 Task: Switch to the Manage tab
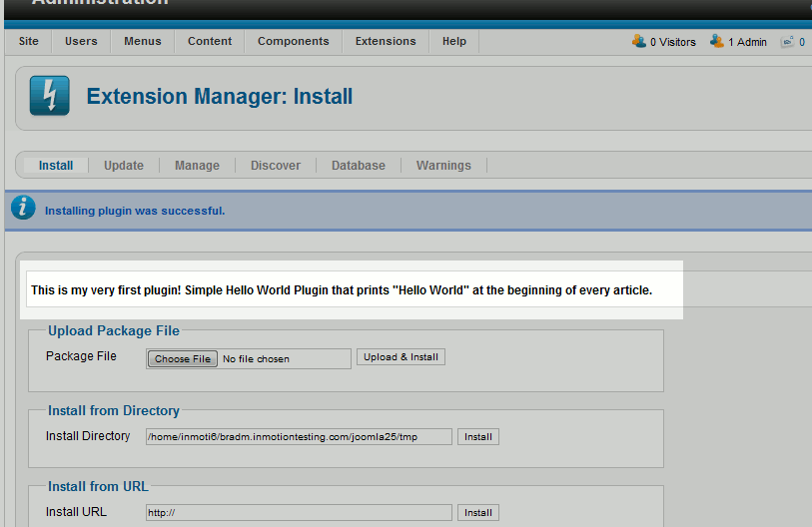click(x=197, y=166)
